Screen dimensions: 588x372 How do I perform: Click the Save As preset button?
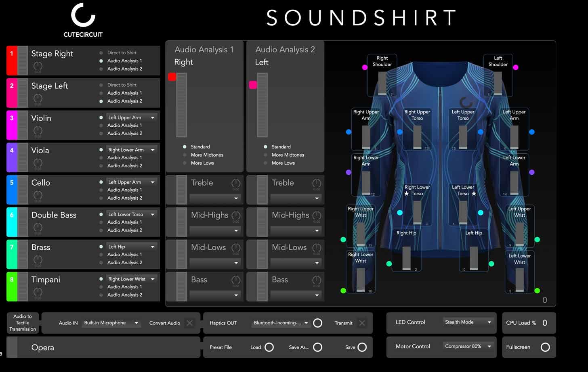(x=318, y=347)
